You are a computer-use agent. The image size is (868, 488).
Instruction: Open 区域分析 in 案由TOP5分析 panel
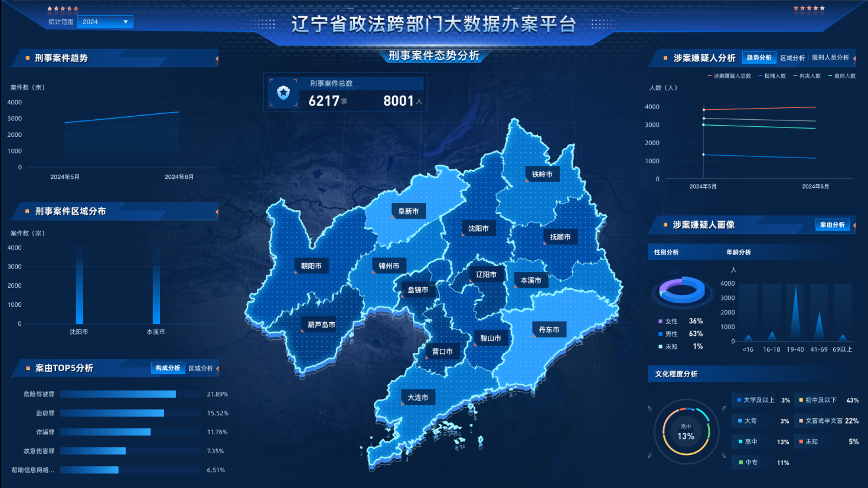201,368
